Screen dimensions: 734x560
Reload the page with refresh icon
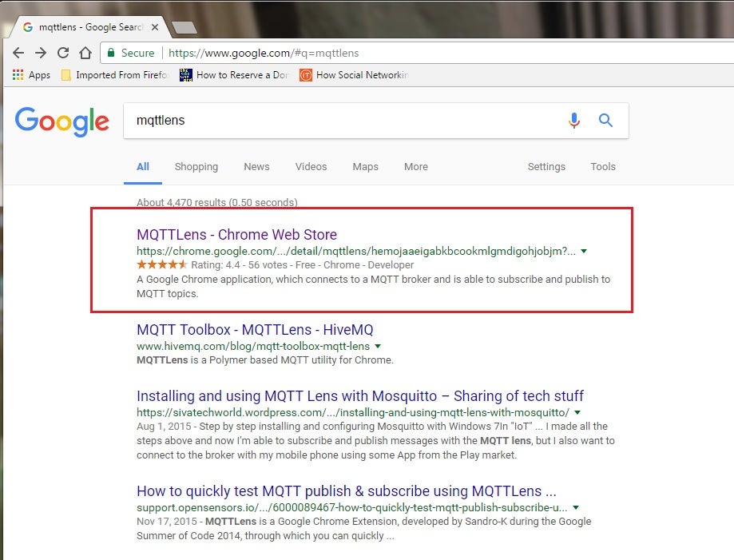pyautogui.click(x=63, y=54)
